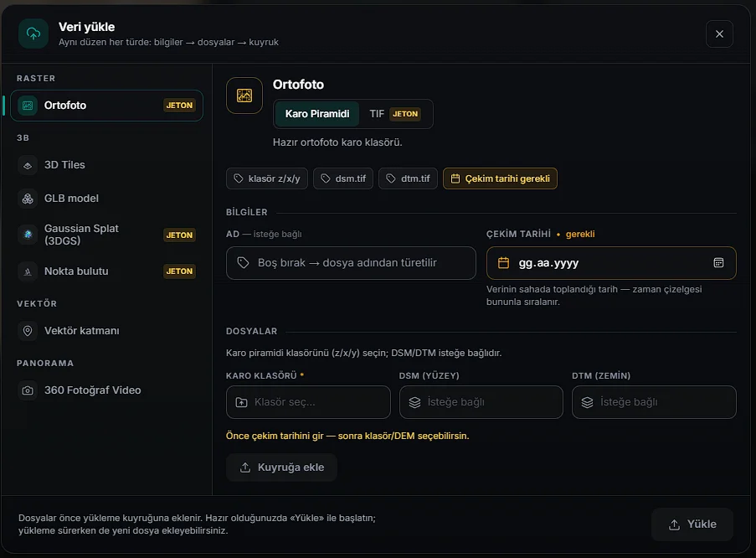
Task: Open the date picker calendar icon
Action: tap(718, 262)
